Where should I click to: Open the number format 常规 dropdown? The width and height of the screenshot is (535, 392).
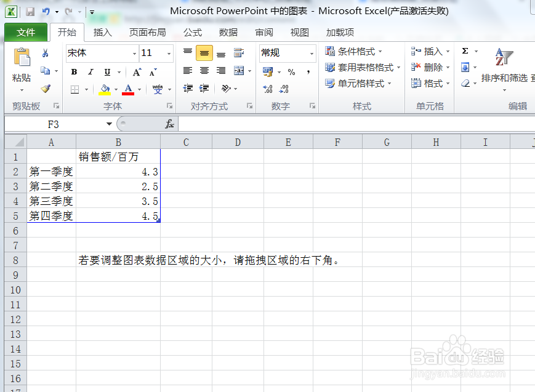[312, 54]
